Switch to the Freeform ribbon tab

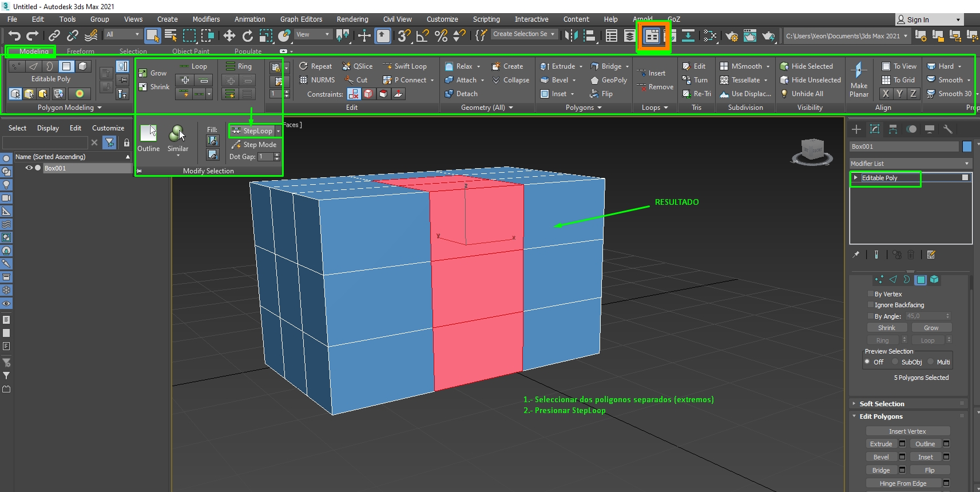(x=81, y=51)
